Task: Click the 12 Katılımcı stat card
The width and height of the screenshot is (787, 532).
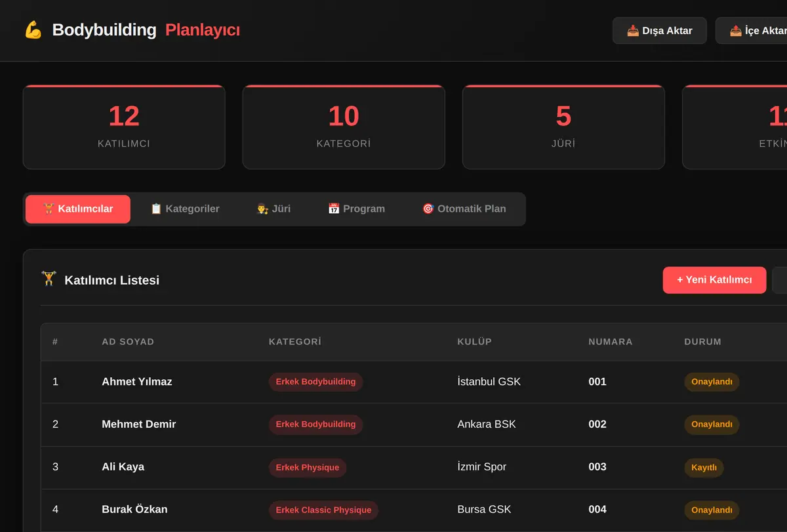Action: pyautogui.click(x=124, y=127)
